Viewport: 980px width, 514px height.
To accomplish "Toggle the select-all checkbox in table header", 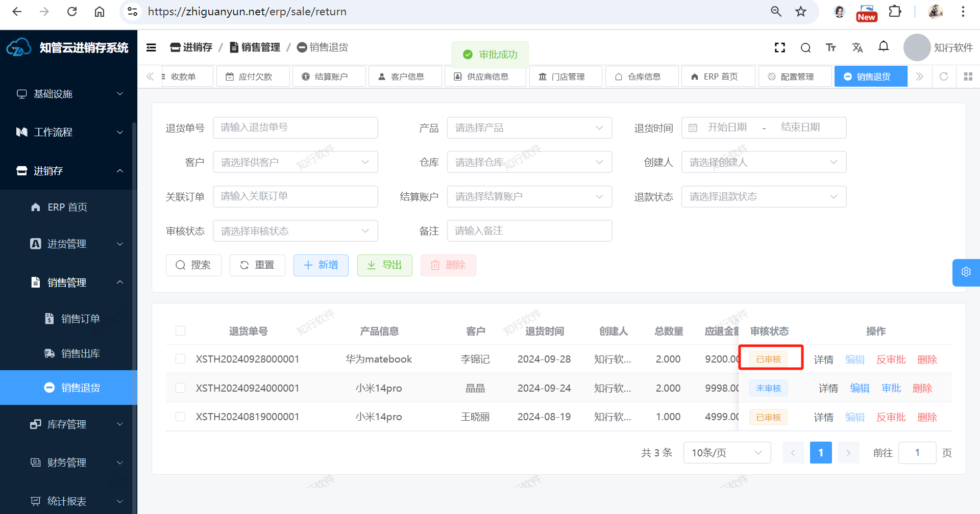I will tap(180, 331).
